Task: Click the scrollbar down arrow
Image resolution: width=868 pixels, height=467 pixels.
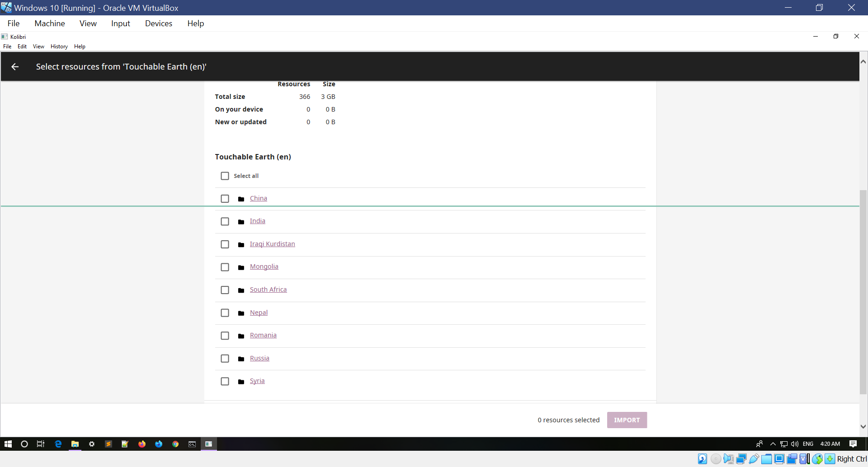Action: (x=863, y=426)
